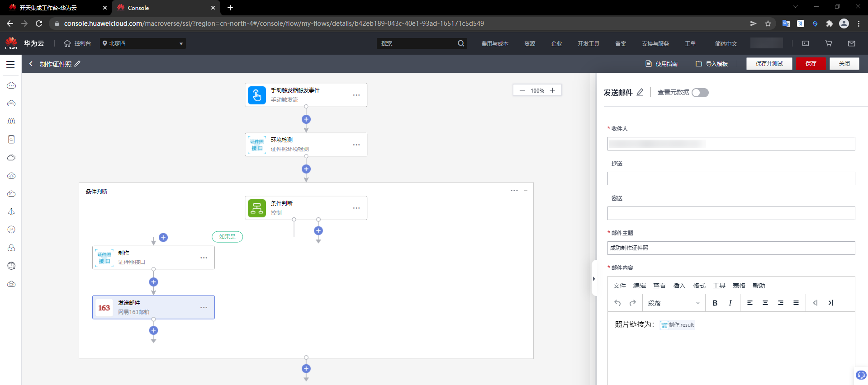Align email text to the left
Screen dimensions: 868x385
(750, 303)
